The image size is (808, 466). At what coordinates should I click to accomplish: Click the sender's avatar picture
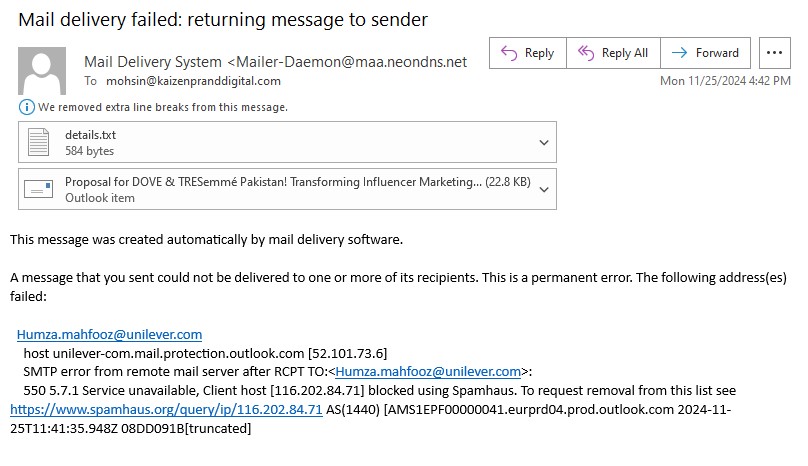tap(42, 70)
